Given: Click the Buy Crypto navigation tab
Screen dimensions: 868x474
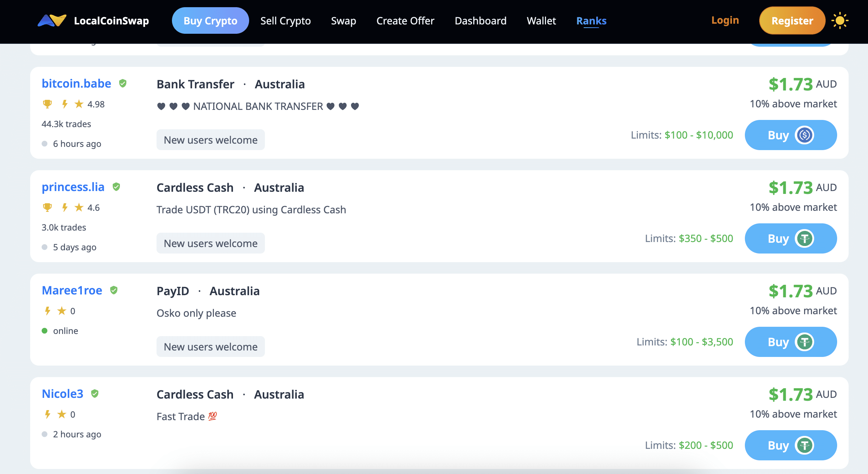Looking at the screenshot, I should [x=211, y=21].
